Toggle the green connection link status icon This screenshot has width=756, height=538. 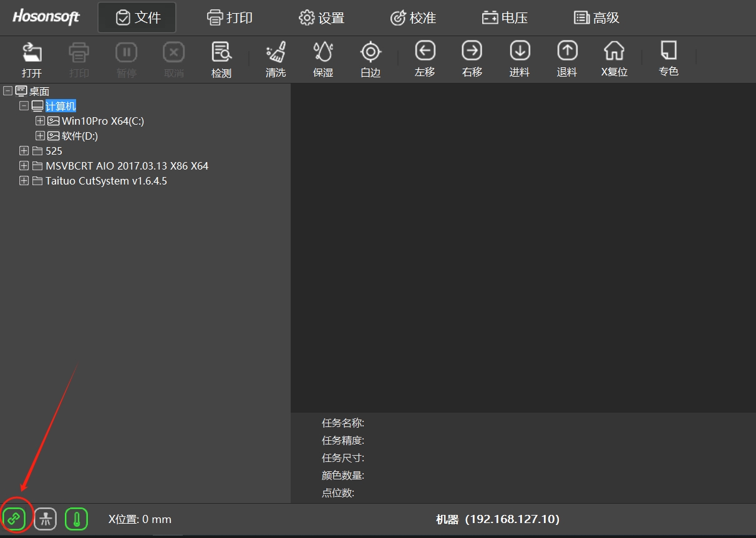[x=14, y=519]
